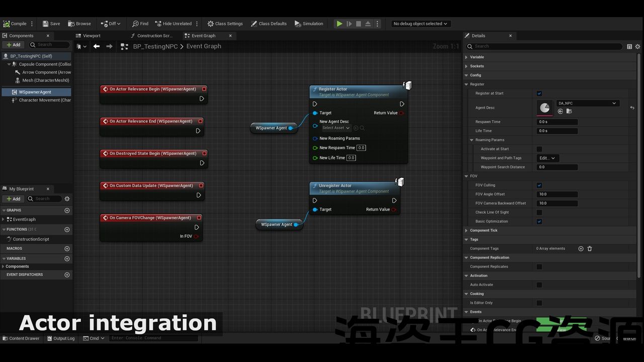This screenshot has height=362, width=644.
Task: Disable the FOV Culling checkbox
Action: click(x=539, y=185)
